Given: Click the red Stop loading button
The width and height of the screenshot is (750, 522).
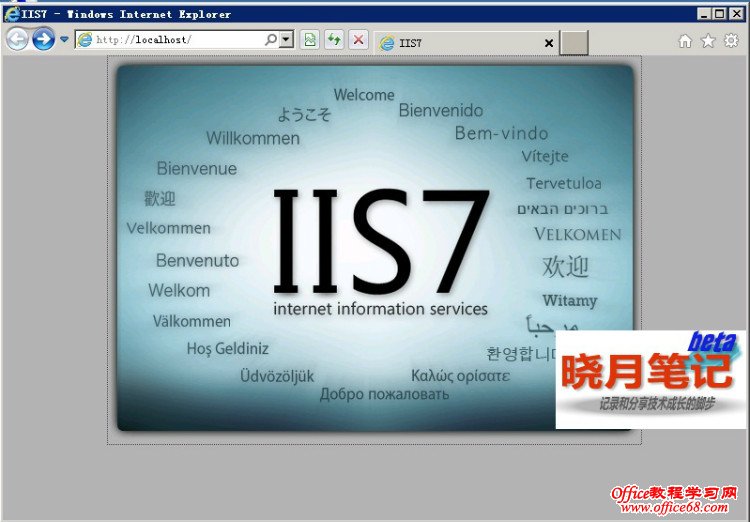Looking at the screenshot, I should [358, 39].
